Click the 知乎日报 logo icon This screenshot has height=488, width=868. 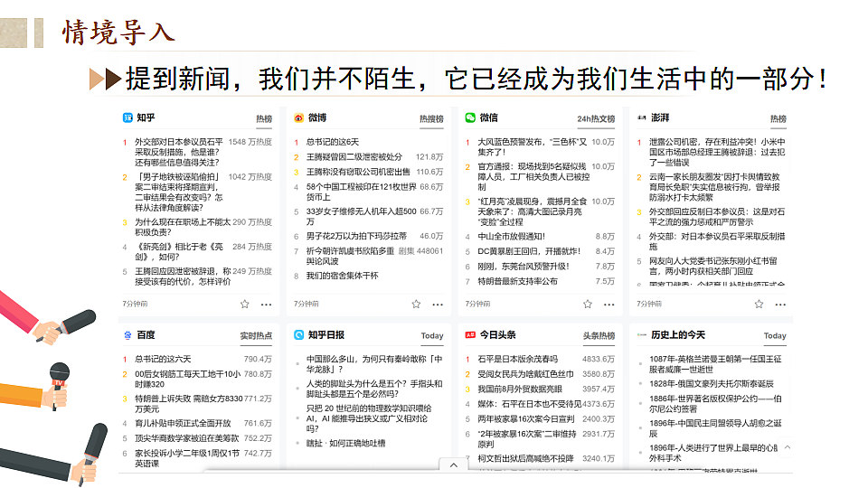click(x=299, y=334)
